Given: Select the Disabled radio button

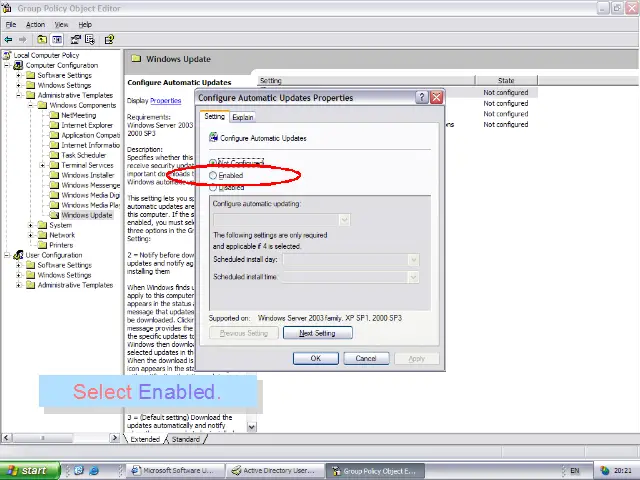Looking at the screenshot, I should pyautogui.click(x=213, y=188).
